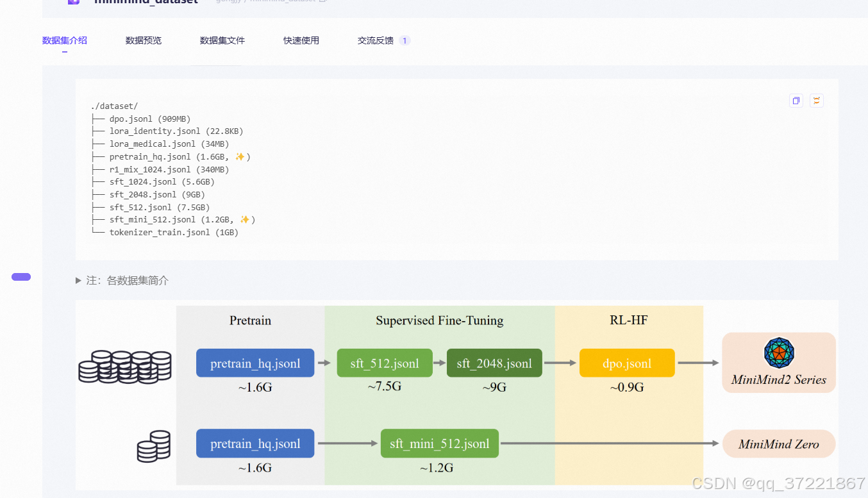
Task: Click the dark green sft_2048.jsonl diagram box
Action: tap(494, 363)
